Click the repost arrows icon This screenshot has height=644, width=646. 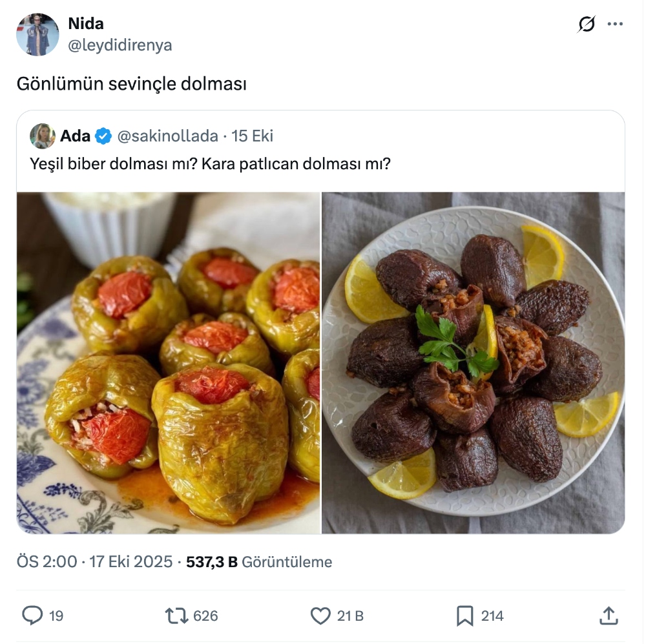pos(177,616)
